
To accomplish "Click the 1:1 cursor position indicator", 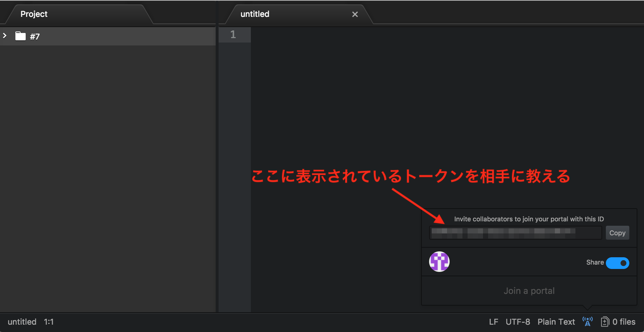I will [49, 322].
